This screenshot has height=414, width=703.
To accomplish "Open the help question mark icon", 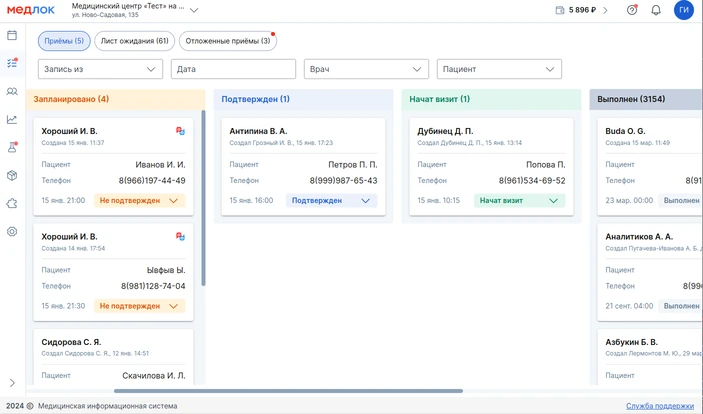I will (632, 10).
